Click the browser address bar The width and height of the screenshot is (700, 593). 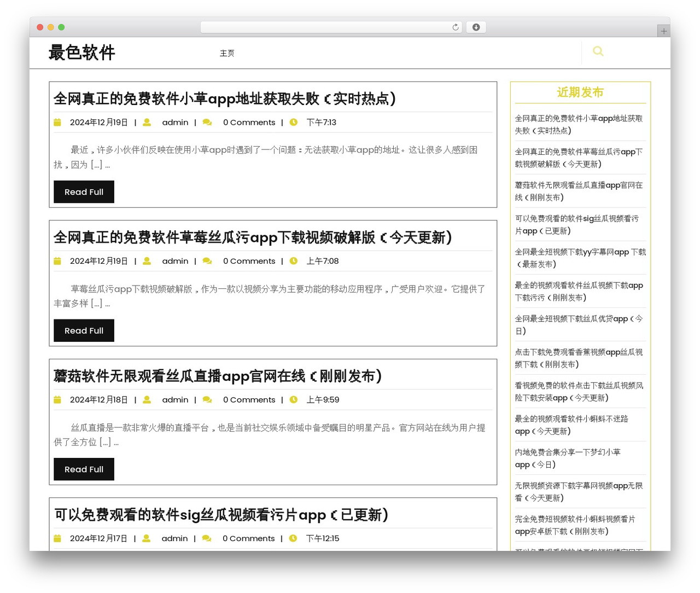tap(331, 27)
